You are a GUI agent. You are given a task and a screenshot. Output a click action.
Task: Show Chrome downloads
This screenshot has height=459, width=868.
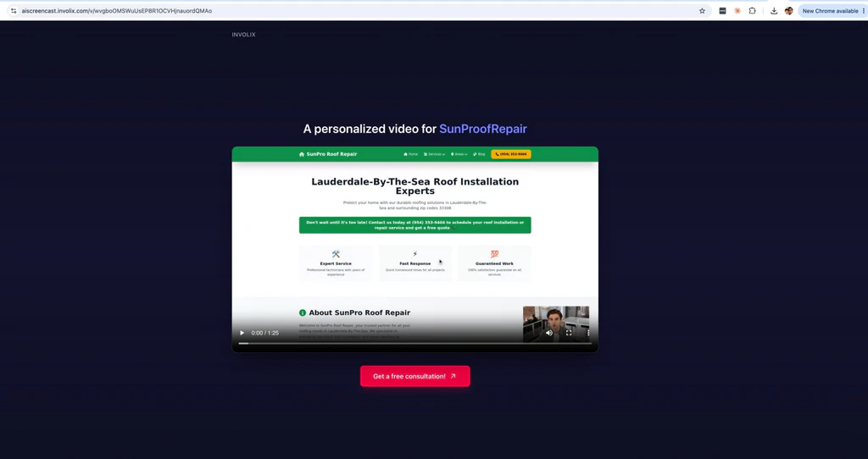[774, 10]
